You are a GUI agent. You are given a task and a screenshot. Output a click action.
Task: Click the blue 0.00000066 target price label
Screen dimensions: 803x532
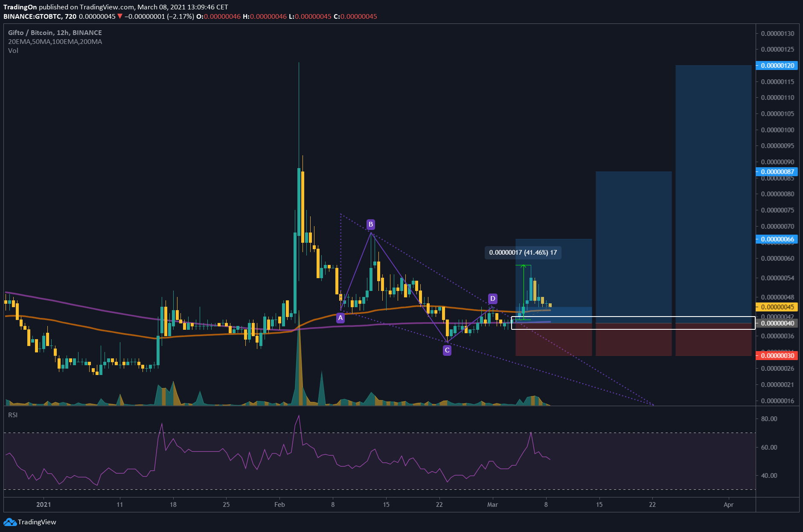[x=777, y=239]
